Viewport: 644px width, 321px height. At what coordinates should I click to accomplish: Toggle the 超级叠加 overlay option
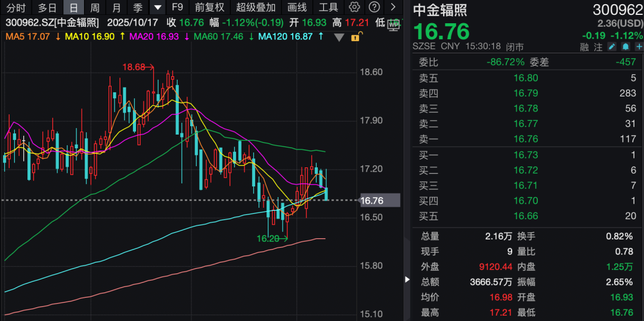click(256, 8)
